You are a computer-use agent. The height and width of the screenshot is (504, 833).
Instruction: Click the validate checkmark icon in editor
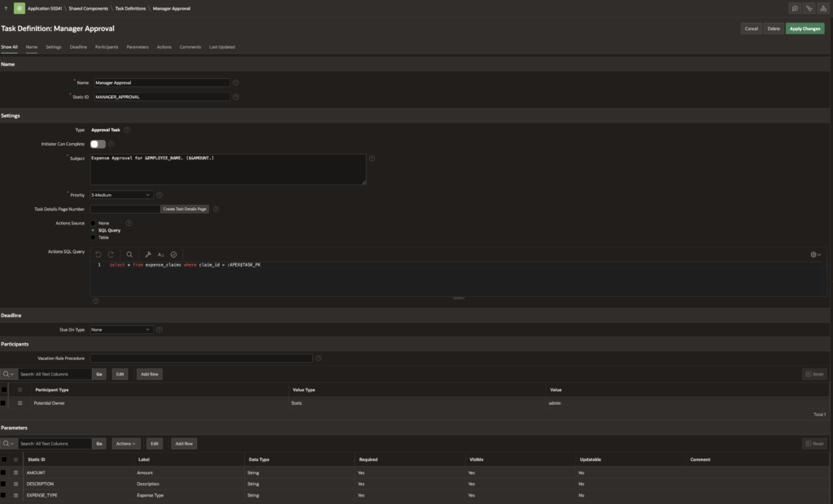click(x=173, y=254)
